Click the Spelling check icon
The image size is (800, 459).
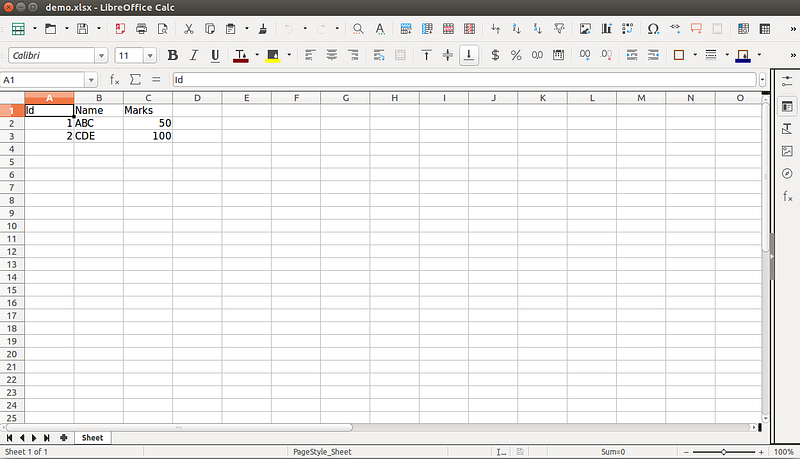pos(380,29)
